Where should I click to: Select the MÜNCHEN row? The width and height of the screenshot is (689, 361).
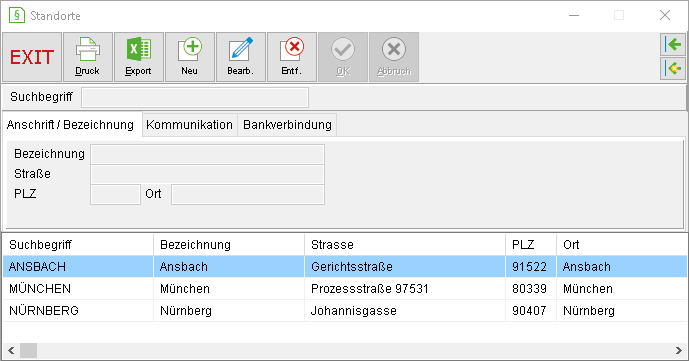345,289
